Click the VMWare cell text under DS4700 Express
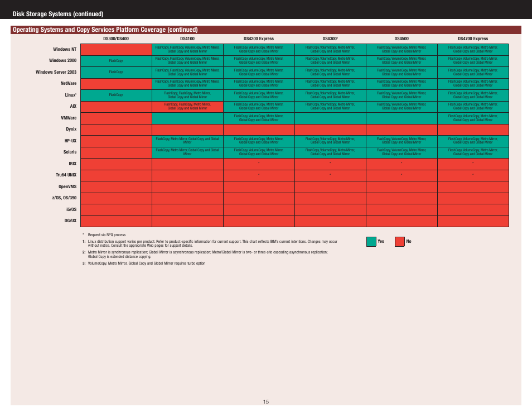This screenshot has width=532, height=412. (x=473, y=118)
